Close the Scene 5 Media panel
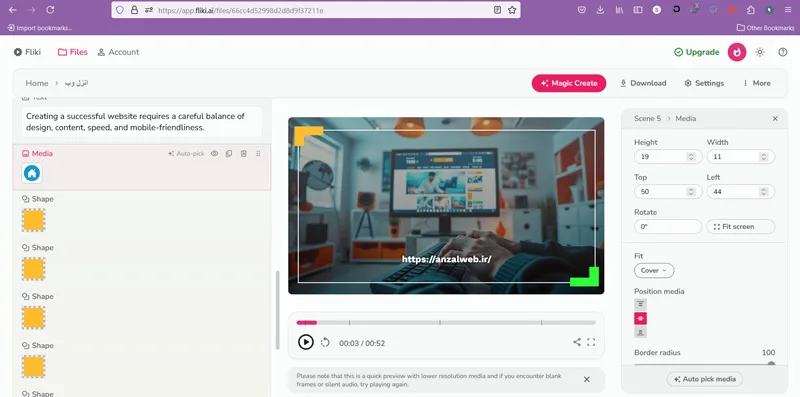 (x=775, y=118)
